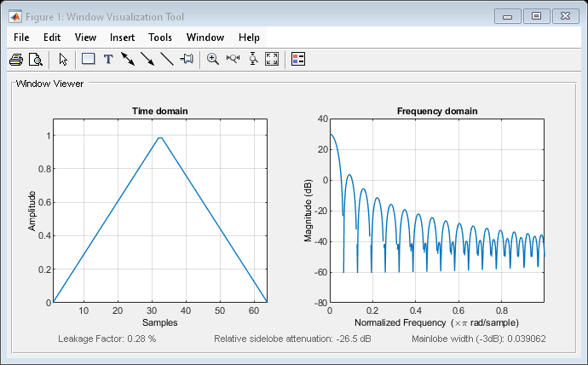Expand the Window menu
Image resolution: width=588 pixels, height=365 pixels.
pyautogui.click(x=205, y=38)
